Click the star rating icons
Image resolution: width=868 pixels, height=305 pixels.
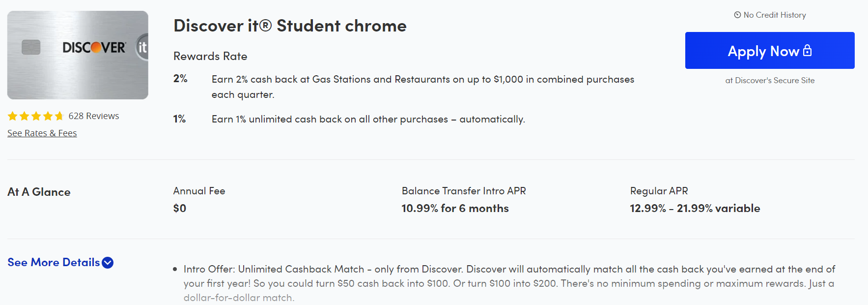[36, 116]
